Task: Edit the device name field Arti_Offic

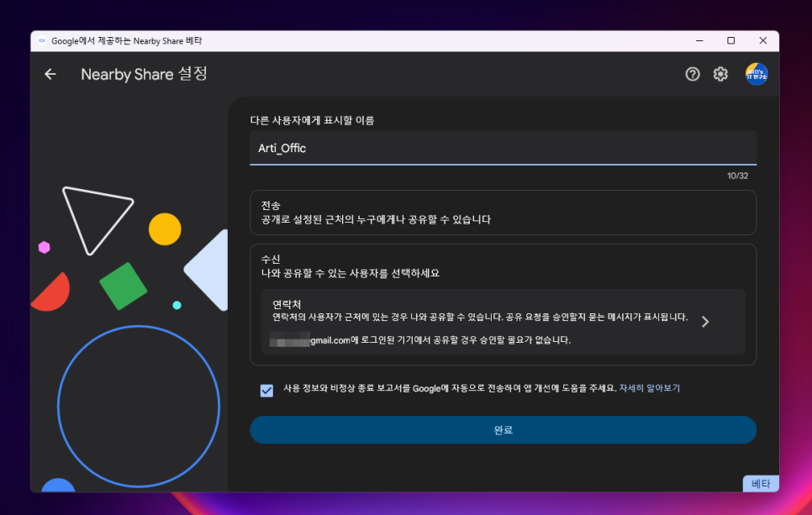Action: click(503, 148)
